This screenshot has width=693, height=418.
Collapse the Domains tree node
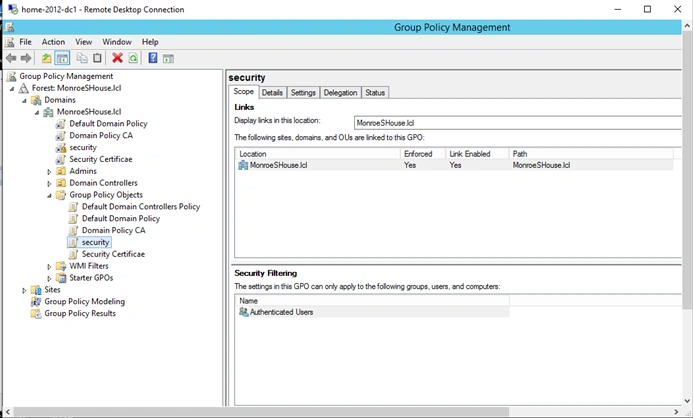point(24,101)
